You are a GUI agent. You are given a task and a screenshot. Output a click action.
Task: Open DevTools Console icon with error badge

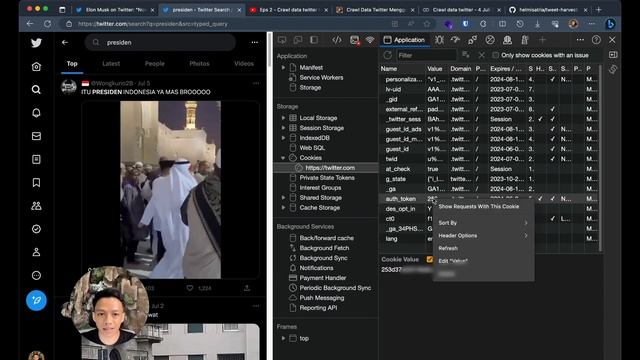(x=354, y=40)
